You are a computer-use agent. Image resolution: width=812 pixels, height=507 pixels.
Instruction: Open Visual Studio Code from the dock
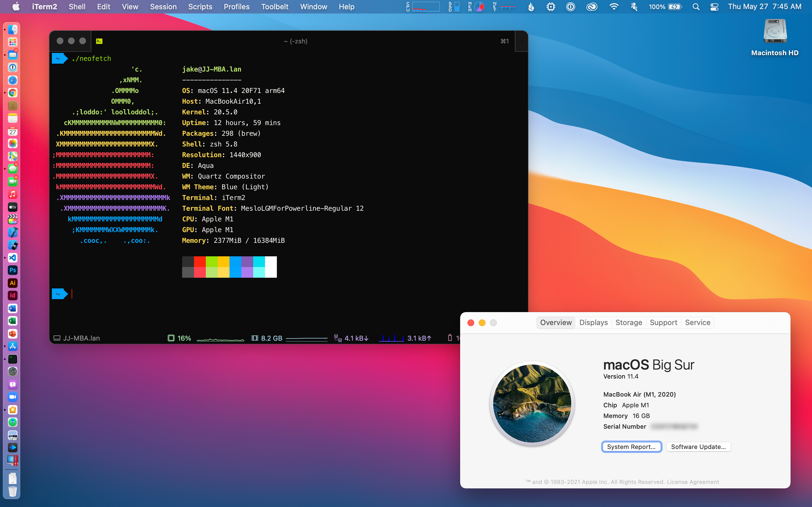13,257
